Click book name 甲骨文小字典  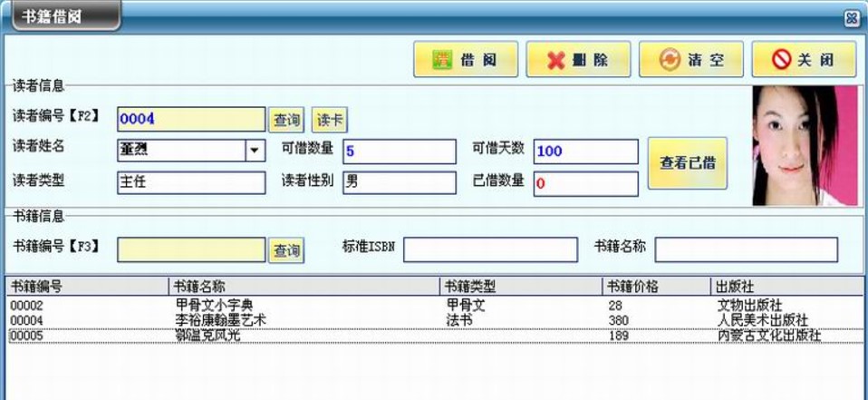214,306
